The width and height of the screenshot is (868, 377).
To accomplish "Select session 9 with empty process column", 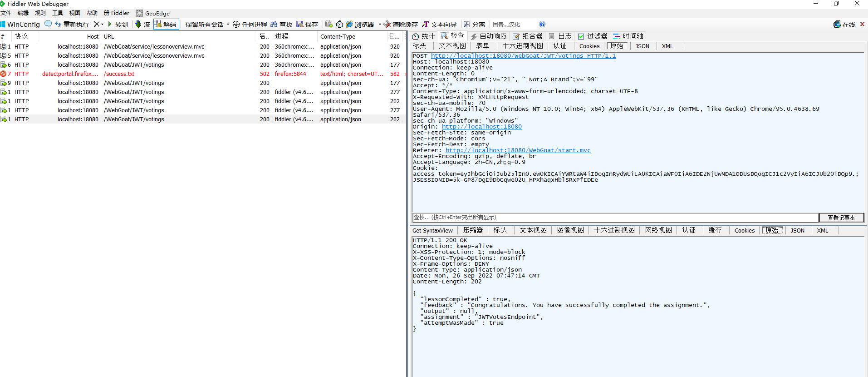I will (x=203, y=83).
